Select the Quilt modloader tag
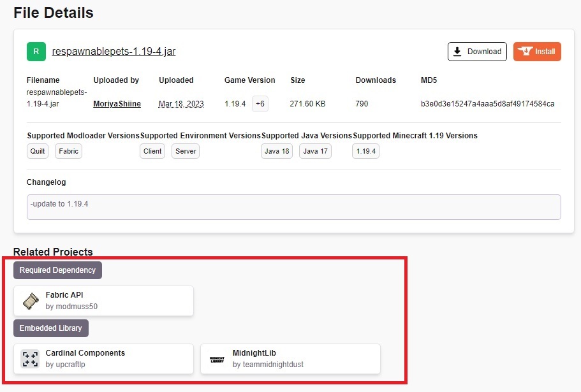The image size is (581, 392). [38, 152]
